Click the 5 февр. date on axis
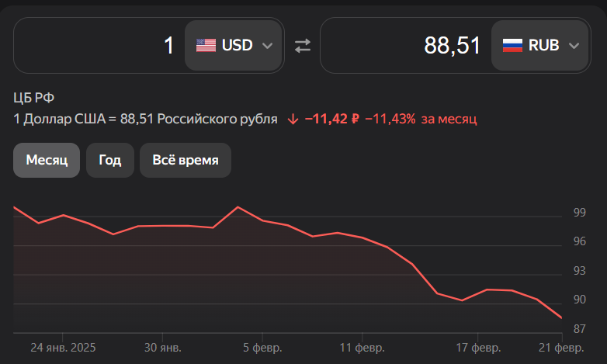Image resolution: width=607 pixels, height=364 pixels. (x=262, y=347)
